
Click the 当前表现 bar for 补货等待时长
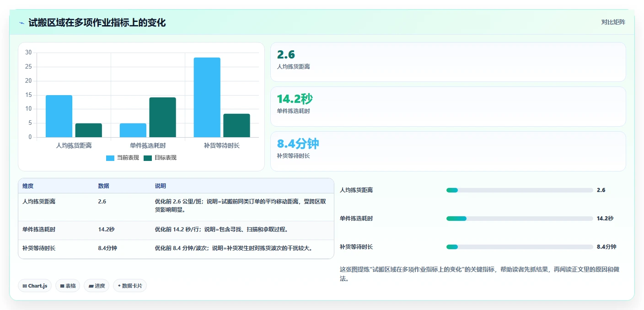coord(207,97)
